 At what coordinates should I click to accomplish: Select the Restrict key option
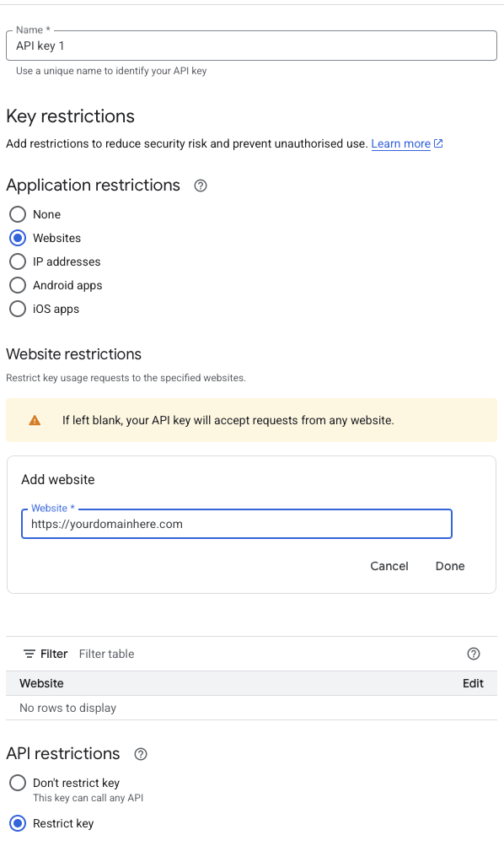(17, 823)
